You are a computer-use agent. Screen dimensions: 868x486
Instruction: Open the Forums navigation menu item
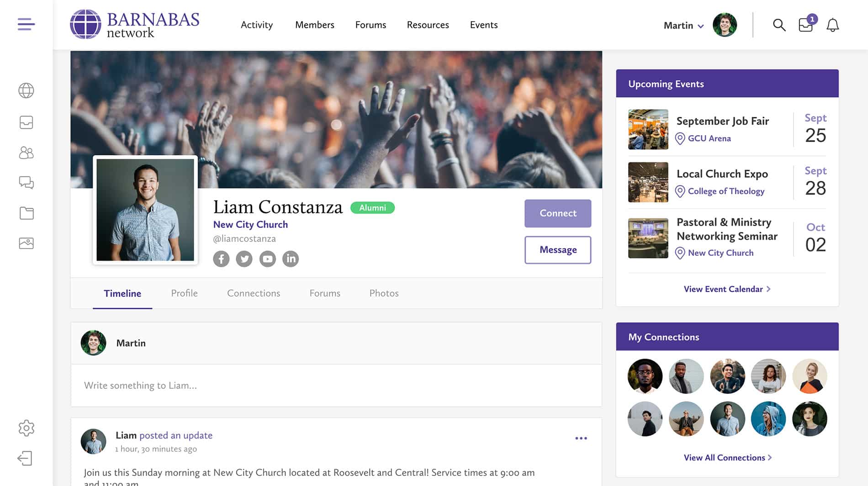tap(370, 25)
